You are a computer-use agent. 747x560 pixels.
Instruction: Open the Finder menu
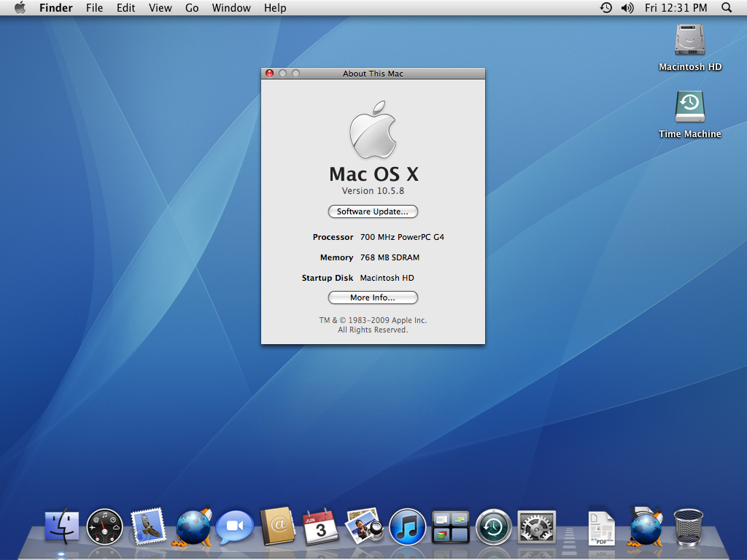pyautogui.click(x=55, y=7)
